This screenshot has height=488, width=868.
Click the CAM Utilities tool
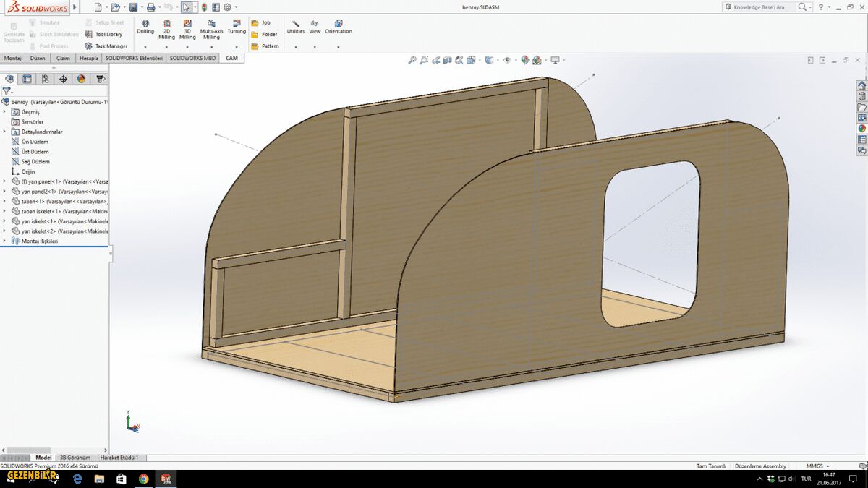295,27
